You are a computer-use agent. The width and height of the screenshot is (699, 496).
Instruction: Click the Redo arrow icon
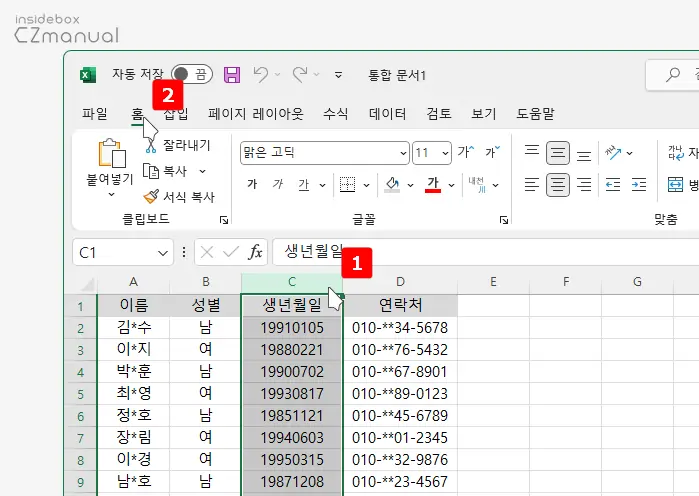click(x=300, y=74)
